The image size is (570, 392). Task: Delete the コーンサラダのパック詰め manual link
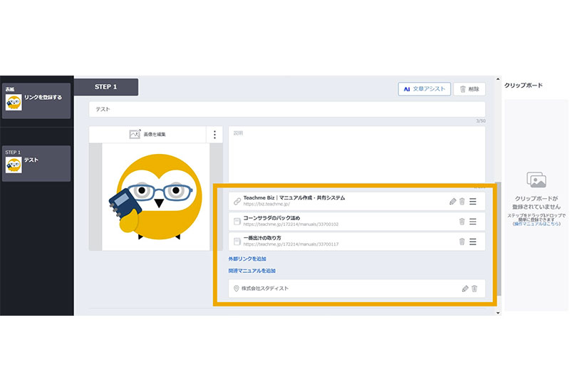(462, 222)
